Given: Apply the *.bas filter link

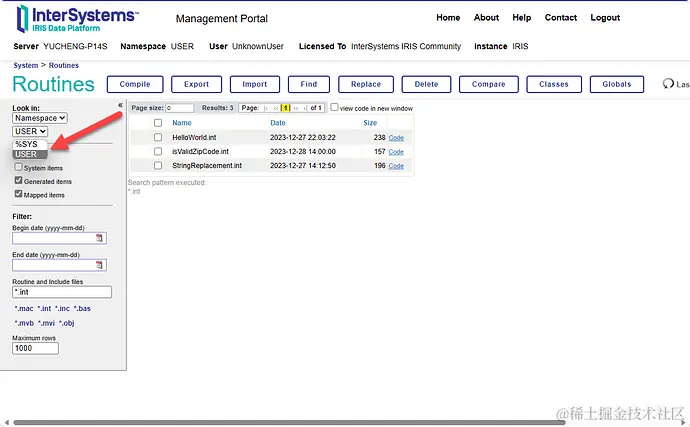Looking at the screenshot, I should pyautogui.click(x=82, y=309).
